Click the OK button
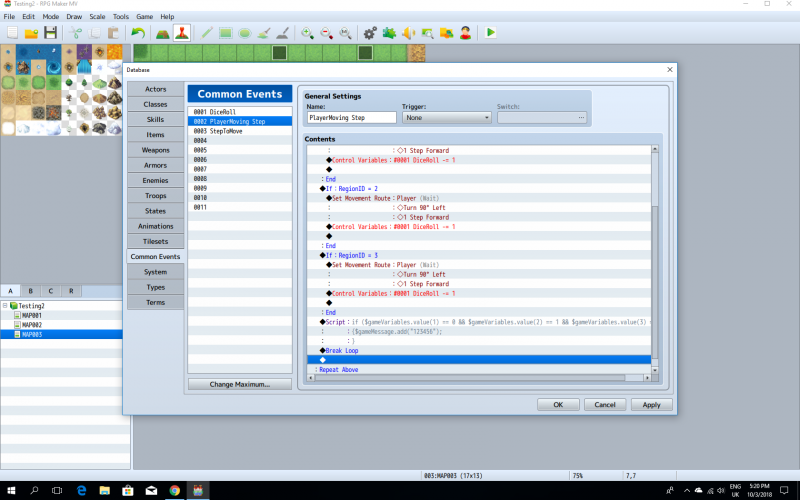Image resolution: width=800 pixels, height=500 pixels. pyautogui.click(x=558, y=405)
